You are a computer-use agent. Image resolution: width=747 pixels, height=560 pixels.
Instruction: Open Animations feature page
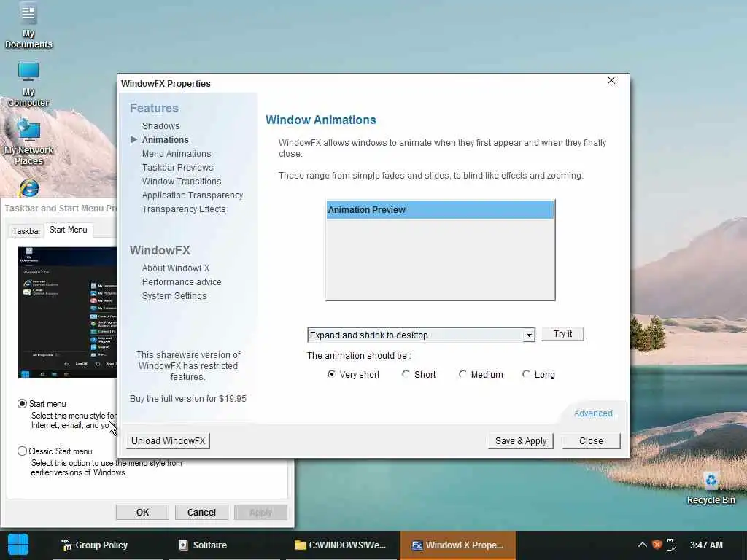[166, 139]
